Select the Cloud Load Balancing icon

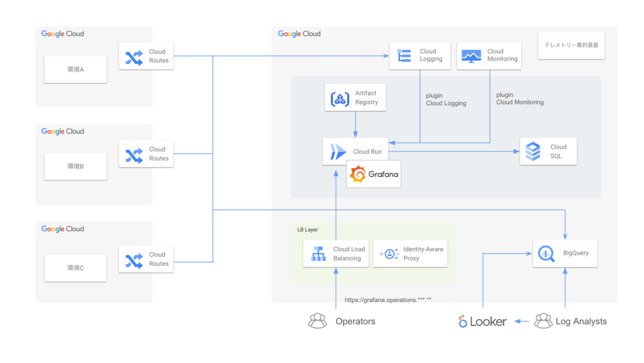(319, 254)
